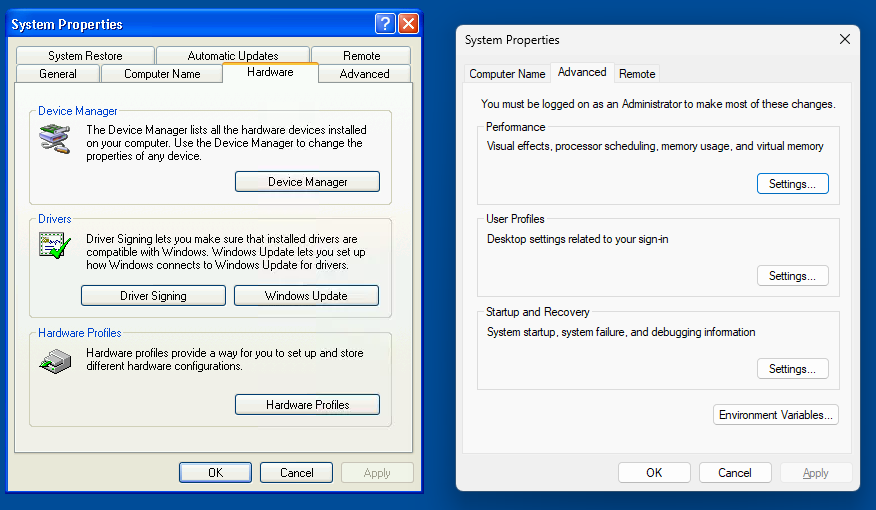
Task: Switch to the System Restore tab
Action: pyautogui.click(x=85, y=56)
